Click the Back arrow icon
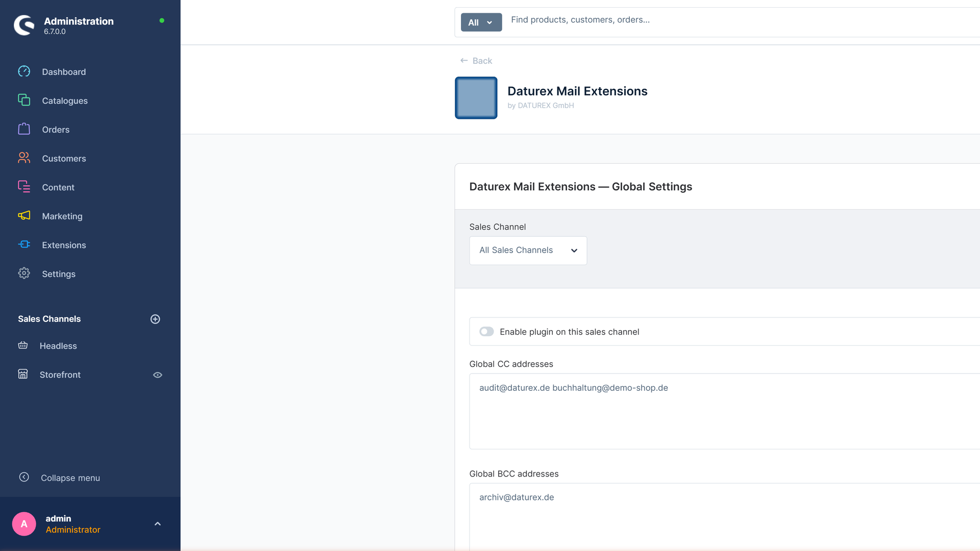This screenshot has width=980, height=551. coord(464,61)
